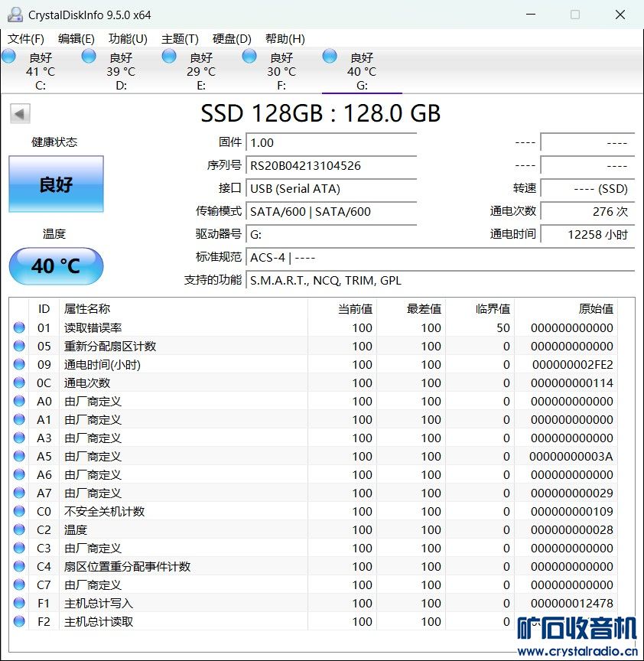The height and width of the screenshot is (661, 644).
Task: Click status orb for attribute C0 不安全关机计数
Action: (x=19, y=511)
